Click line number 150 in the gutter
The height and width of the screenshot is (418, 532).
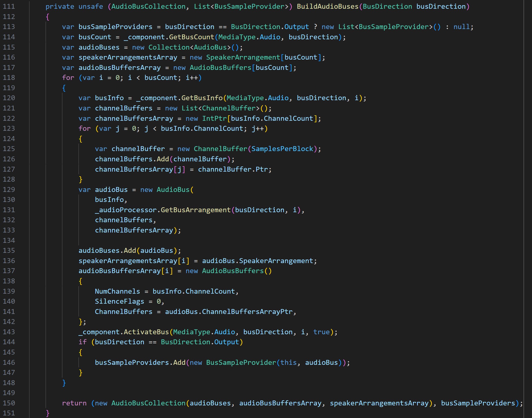[9, 403]
